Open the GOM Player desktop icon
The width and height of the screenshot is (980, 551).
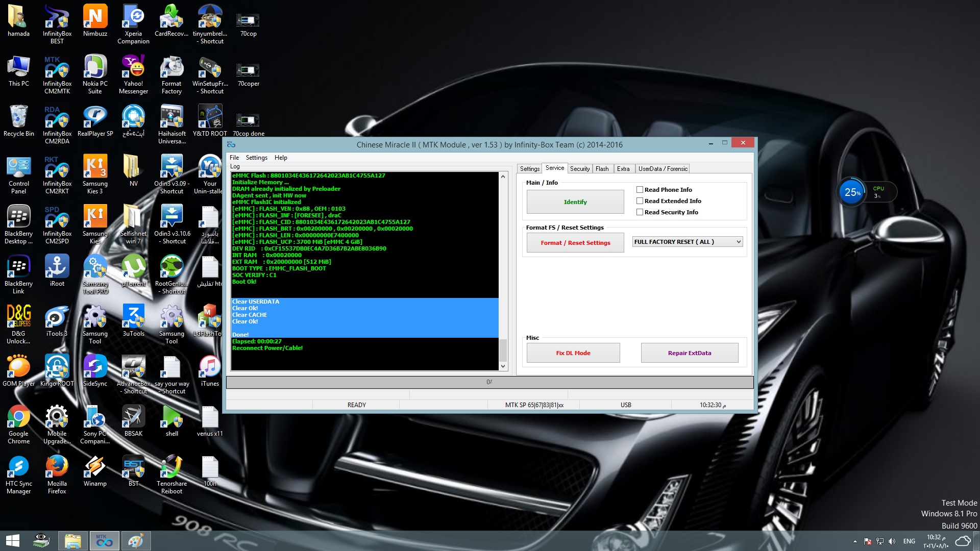click(19, 370)
